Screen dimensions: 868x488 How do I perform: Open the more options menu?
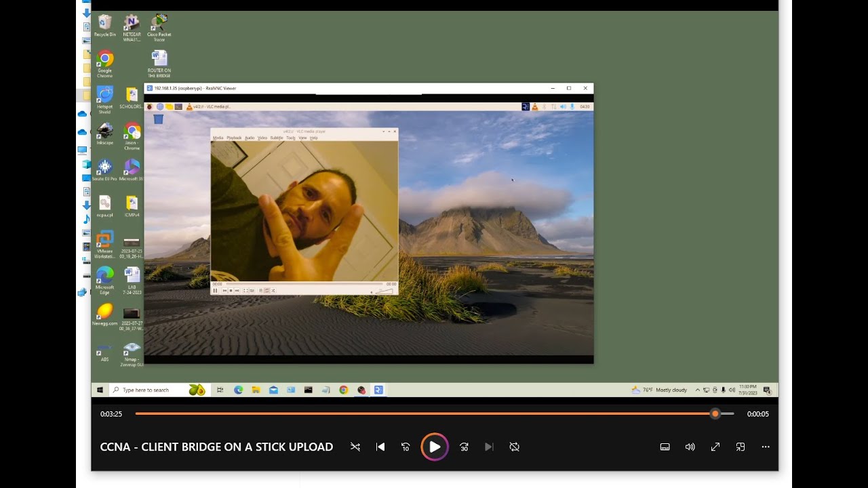click(766, 447)
